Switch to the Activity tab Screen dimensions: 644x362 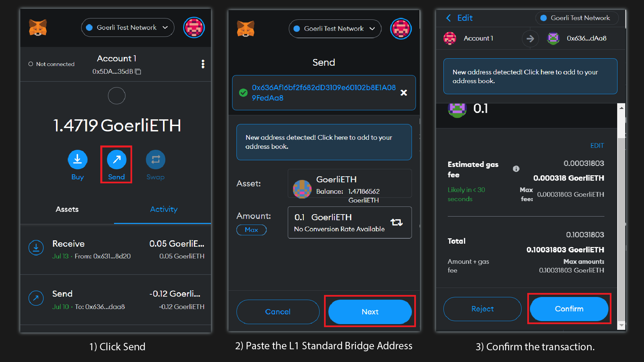(x=164, y=209)
